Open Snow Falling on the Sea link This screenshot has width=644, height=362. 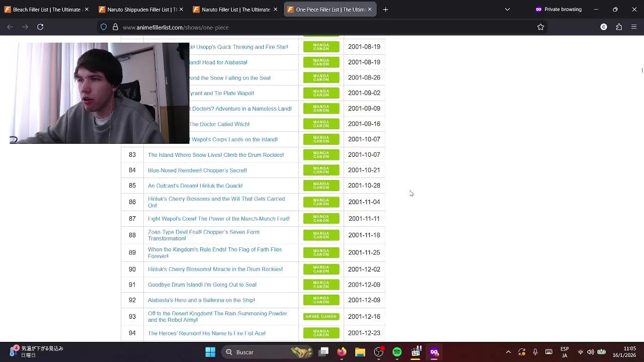point(230,78)
